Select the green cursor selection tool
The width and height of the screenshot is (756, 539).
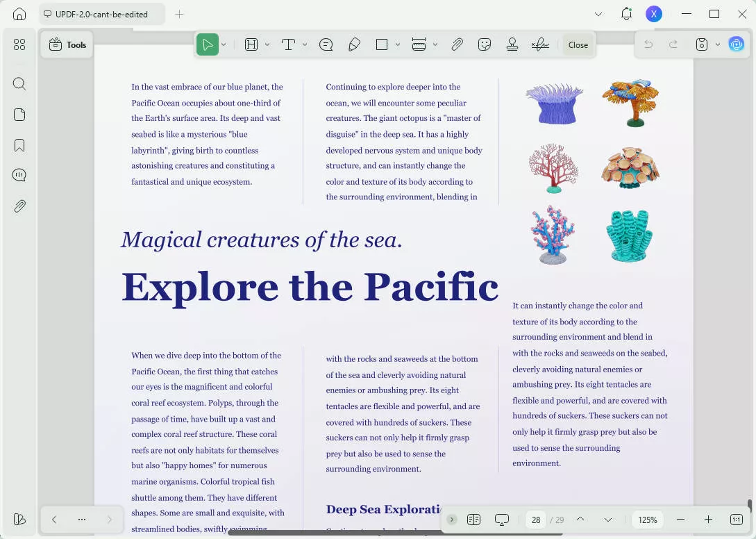208,45
